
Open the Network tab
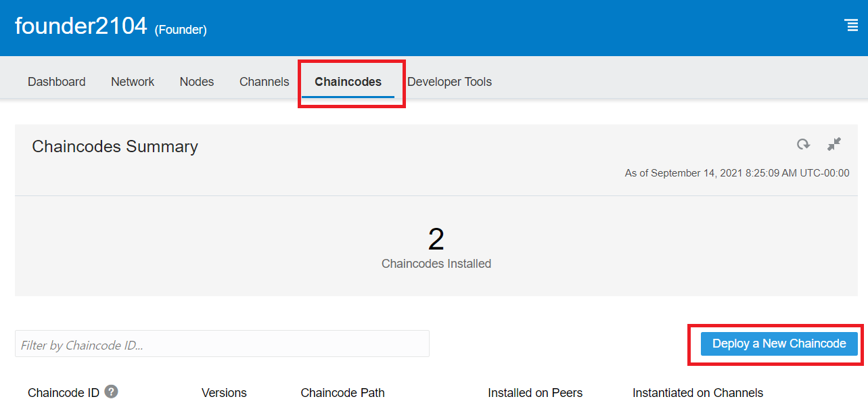pyautogui.click(x=132, y=81)
